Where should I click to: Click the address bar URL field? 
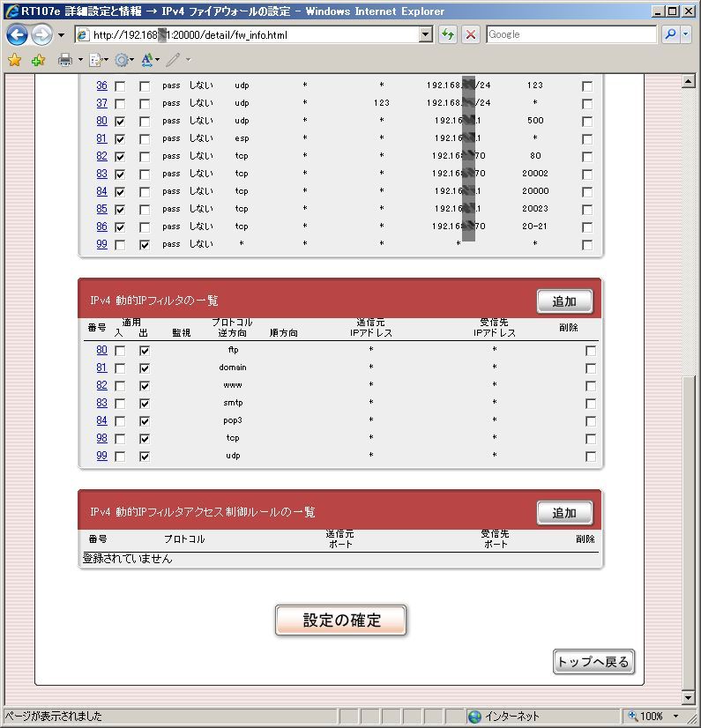point(254,35)
